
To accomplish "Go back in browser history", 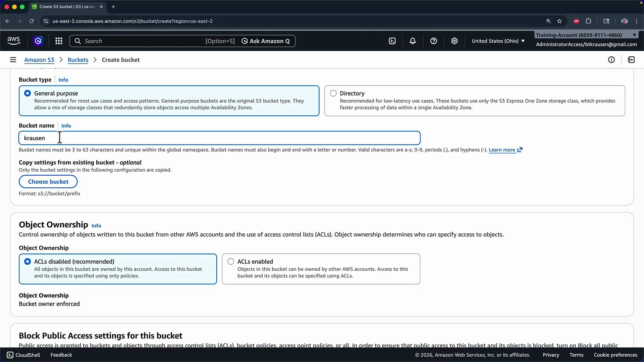I will point(7,21).
